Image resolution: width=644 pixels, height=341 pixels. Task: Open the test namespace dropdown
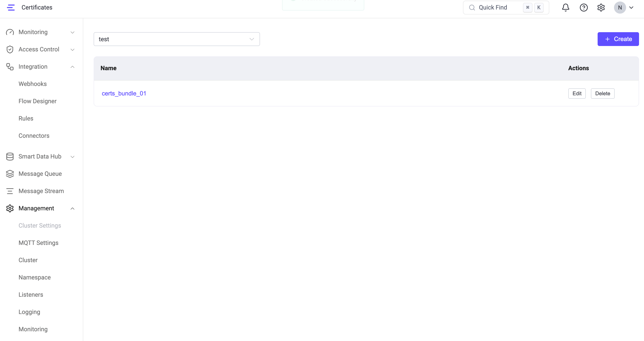176,39
